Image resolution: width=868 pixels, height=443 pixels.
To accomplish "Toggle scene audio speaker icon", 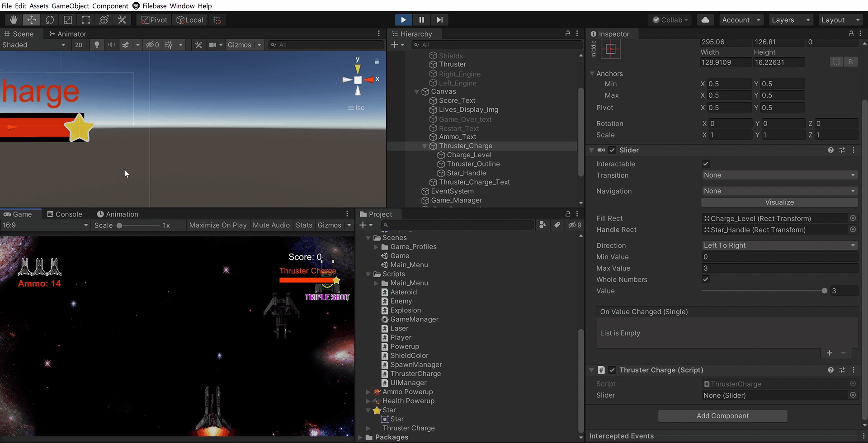I will tap(111, 45).
